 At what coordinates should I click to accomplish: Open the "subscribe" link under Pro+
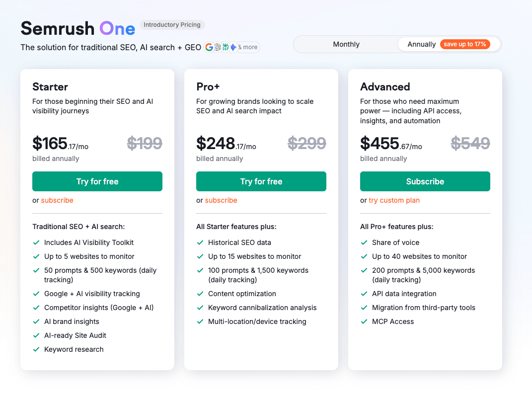(221, 200)
